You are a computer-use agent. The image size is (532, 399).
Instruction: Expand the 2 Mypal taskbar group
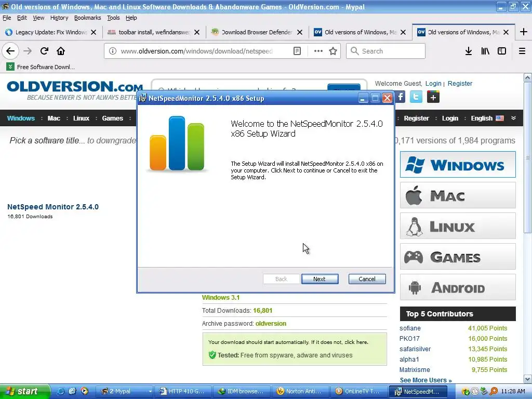pos(124,391)
